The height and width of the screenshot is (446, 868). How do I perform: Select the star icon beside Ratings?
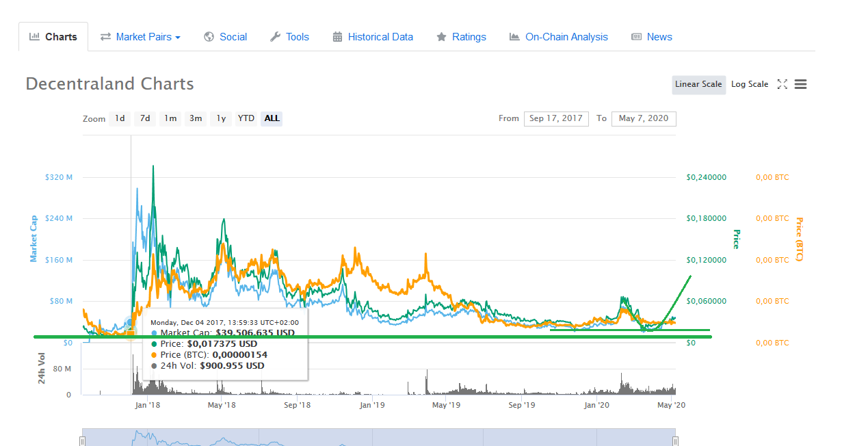pyautogui.click(x=441, y=36)
